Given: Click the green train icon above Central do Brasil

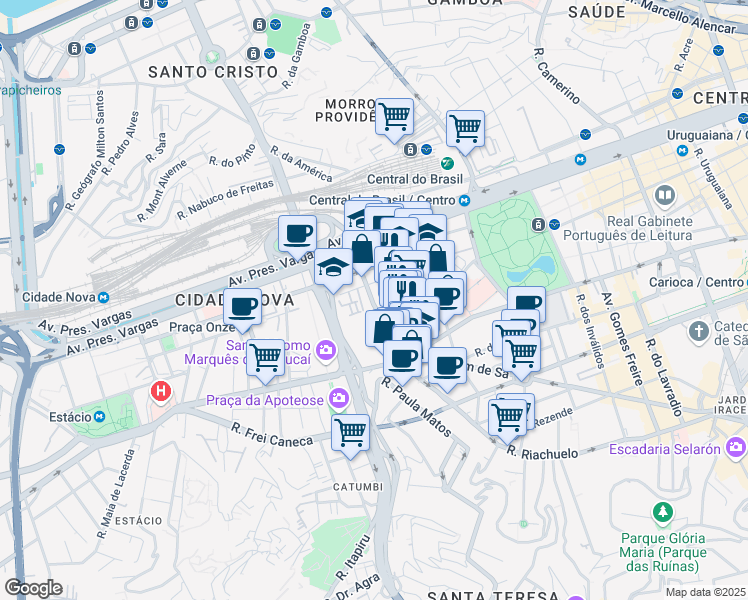Looking at the screenshot, I should point(447,164).
